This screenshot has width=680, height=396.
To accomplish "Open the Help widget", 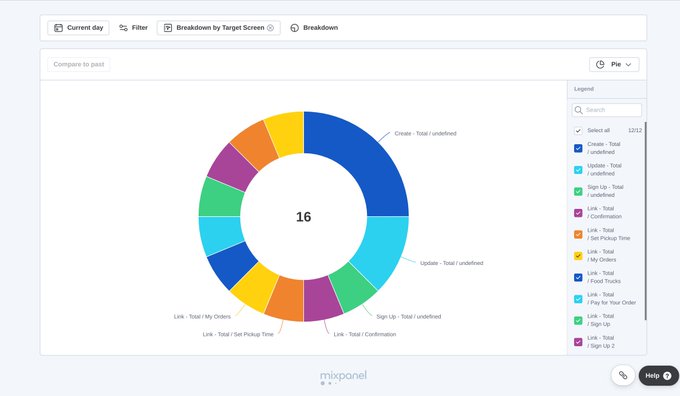I will click(658, 376).
